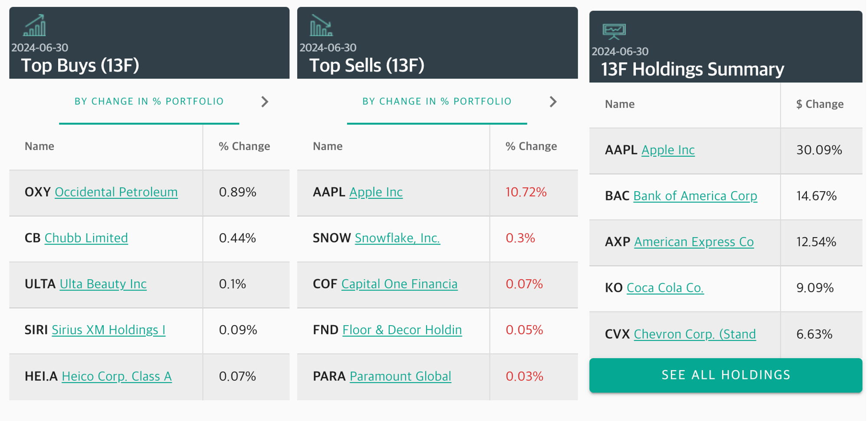Click the rising bar chart icon in Top Buys
This screenshot has width=868, height=421.
34,25
